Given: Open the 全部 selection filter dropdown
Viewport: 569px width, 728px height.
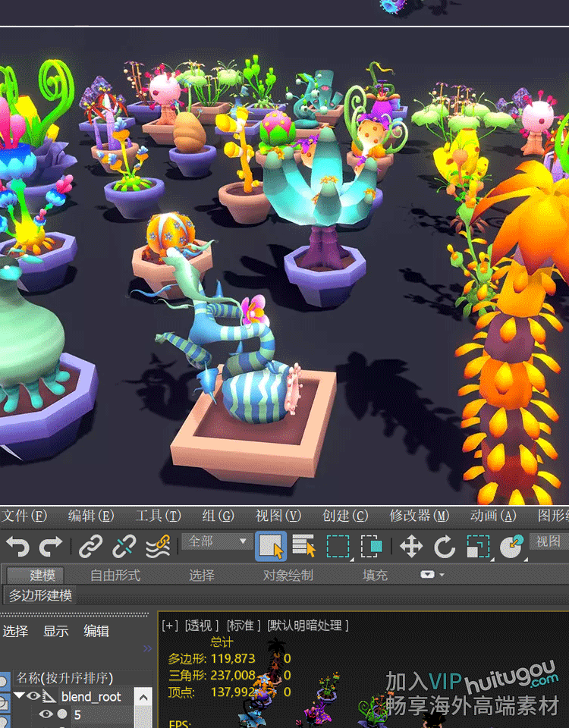Looking at the screenshot, I should (217, 541).
